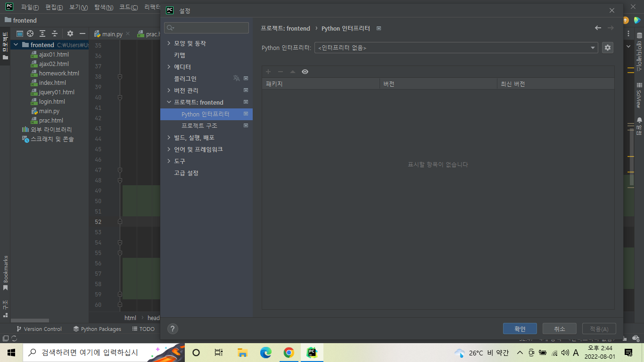
Task: Go back with the settings back arrow
Action: 598,28
